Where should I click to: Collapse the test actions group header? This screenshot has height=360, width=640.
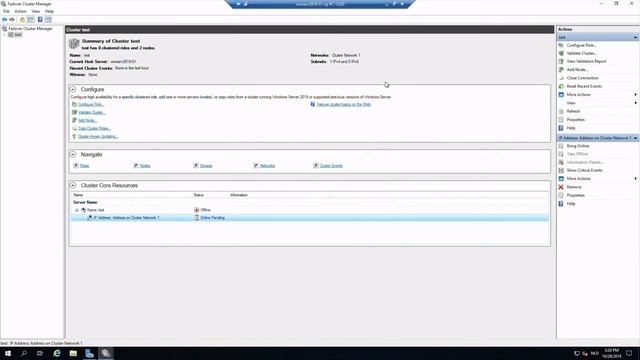pyautogui.click(x=636, y=37)
